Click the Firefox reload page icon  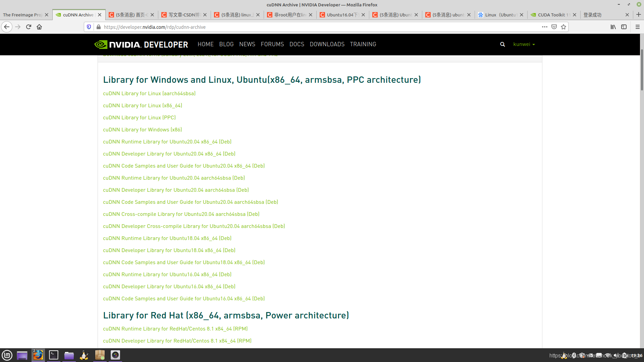coord(29,27)
